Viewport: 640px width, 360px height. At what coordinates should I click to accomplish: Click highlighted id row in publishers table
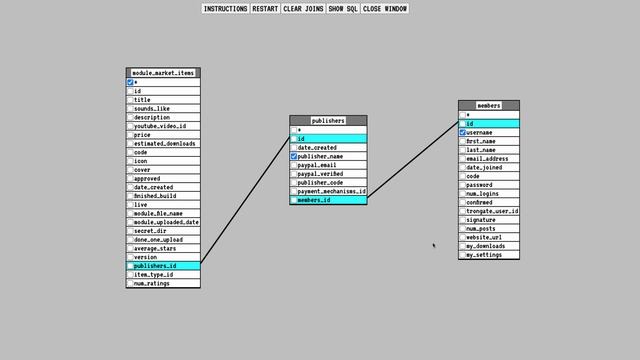[328, 139]
